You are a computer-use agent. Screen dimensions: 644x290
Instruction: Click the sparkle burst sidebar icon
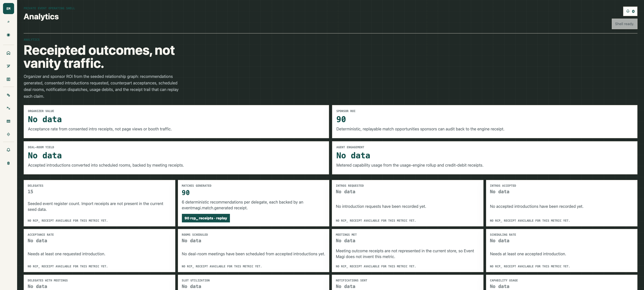(8, 134)
